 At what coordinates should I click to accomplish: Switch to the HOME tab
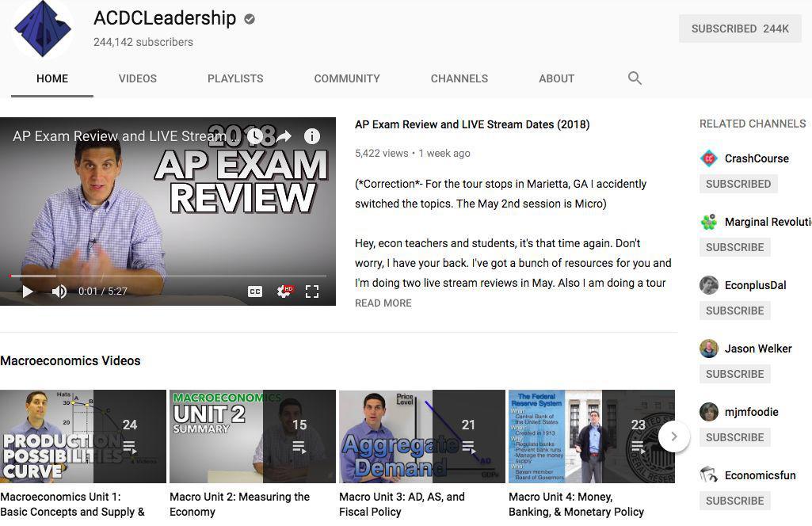[x=52, y=78]
